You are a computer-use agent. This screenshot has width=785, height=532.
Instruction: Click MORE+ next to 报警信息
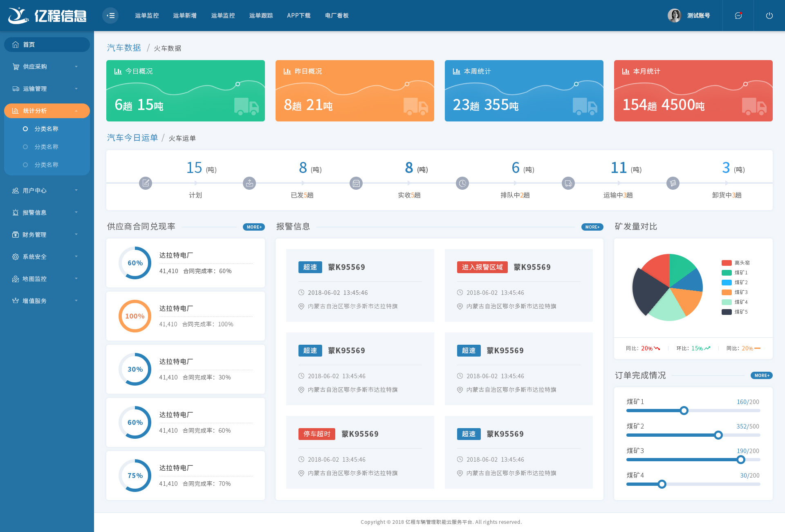point(592,227)
